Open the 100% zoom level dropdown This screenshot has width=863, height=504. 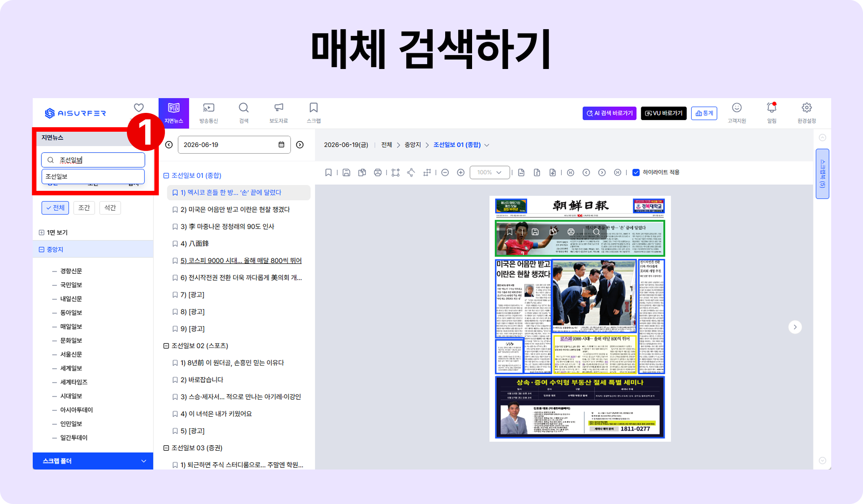(490, 172)
